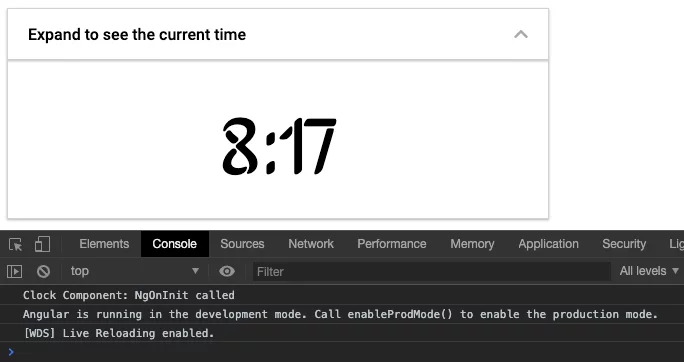Click the Expand to see the current time header
This screenshot has width=684, height=362.
278,34
